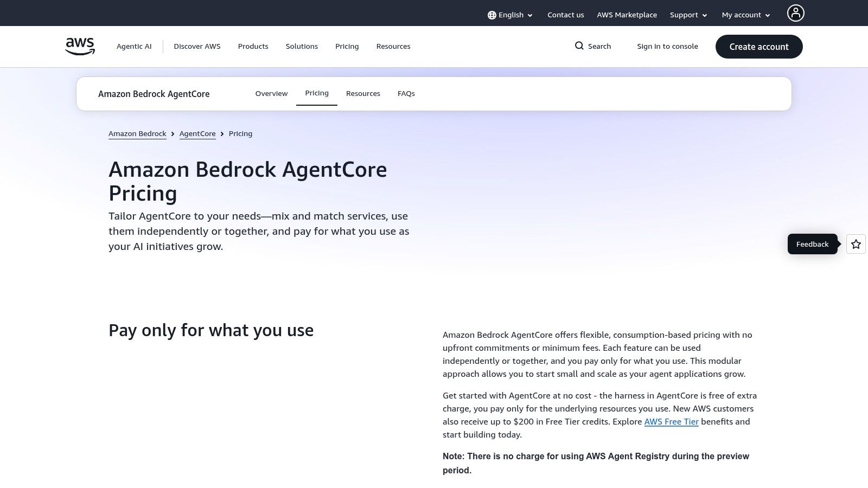Click the search magnifier icon
This screenshot has height=488, width=868.
579,46
